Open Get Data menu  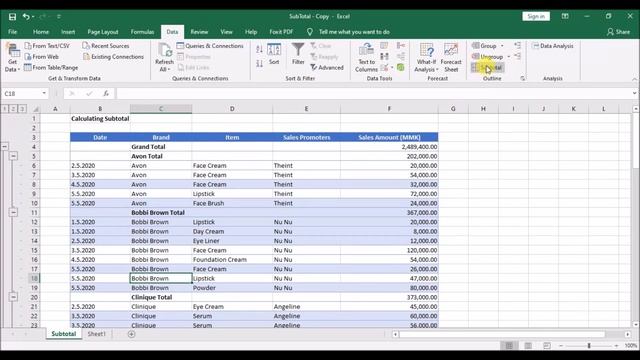tap(13, 58)
